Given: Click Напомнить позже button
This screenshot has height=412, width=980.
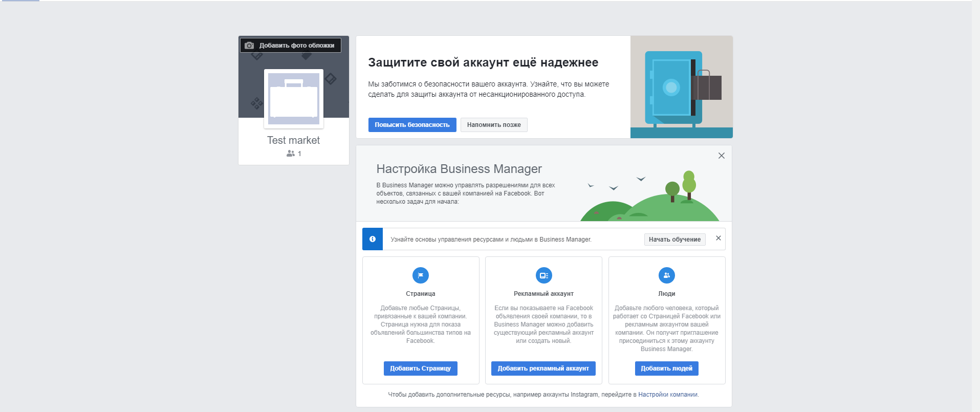Looking at the screenshot, I should click(x=494, y=125).
